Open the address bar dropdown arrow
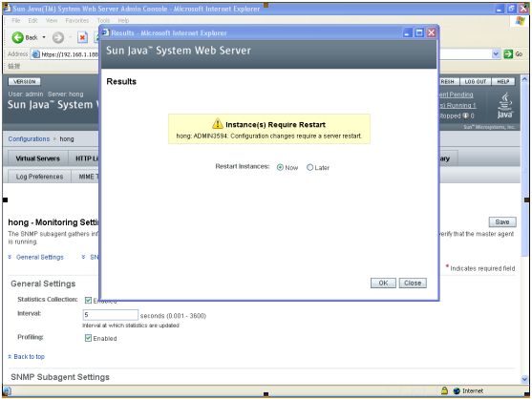 (x=496, y=53)
